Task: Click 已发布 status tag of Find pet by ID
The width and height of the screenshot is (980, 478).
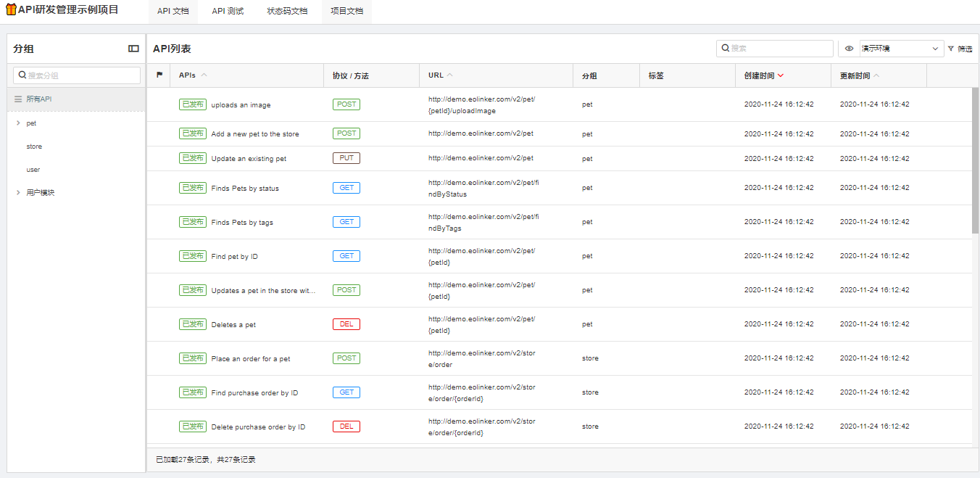Action: click(x=193, y=256)
